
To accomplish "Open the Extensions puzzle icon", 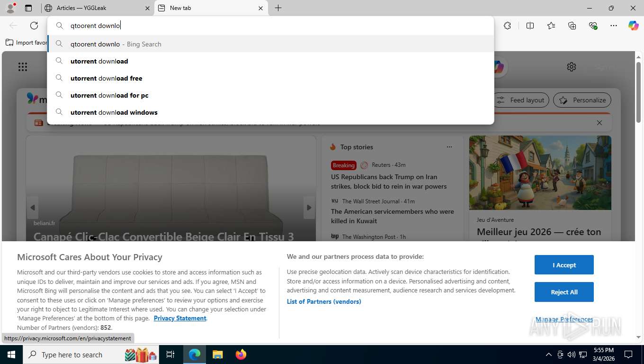I will coord(507,26).
